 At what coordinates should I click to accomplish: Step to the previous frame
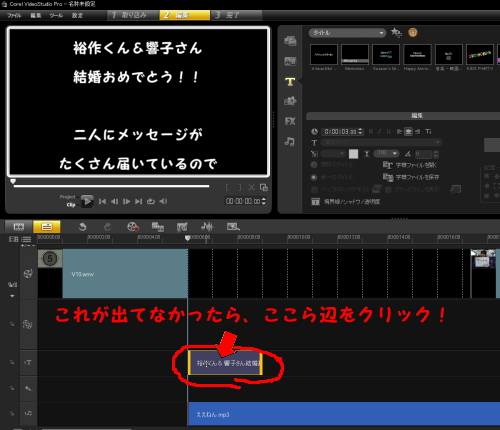click(114, 201)
